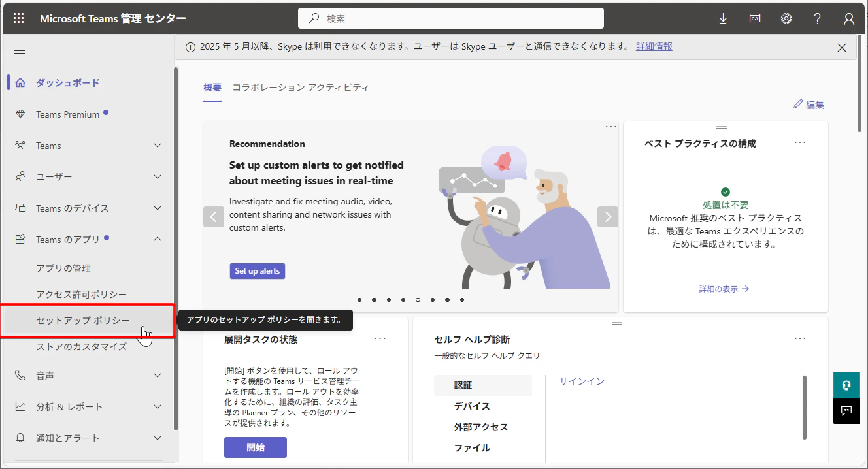Screen dimensions: 868x469
Task: Open settings gear in the header
Action: pos(786,18)
